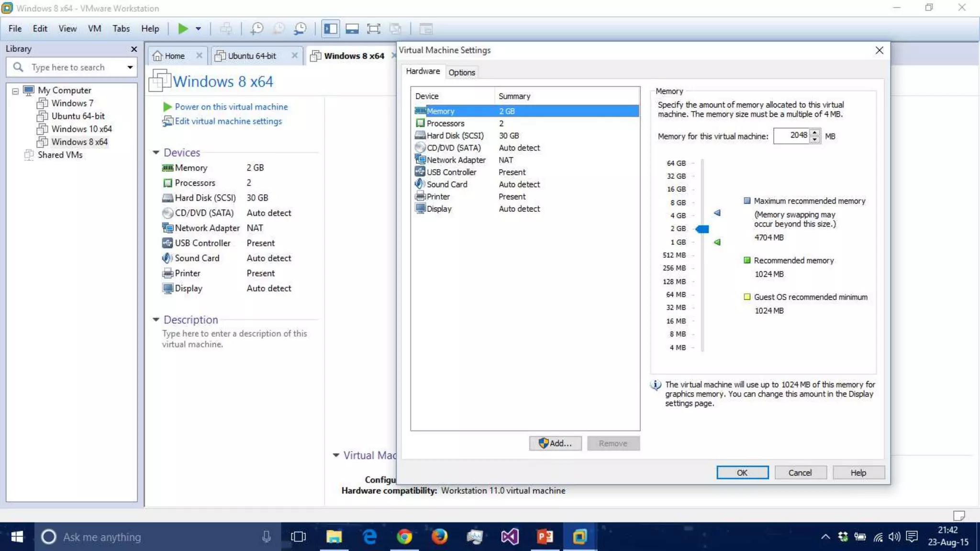Open VMware Workstation from the taskbar
The height and width of the screenshot is (551, 980).
click(x=579, y=537)
